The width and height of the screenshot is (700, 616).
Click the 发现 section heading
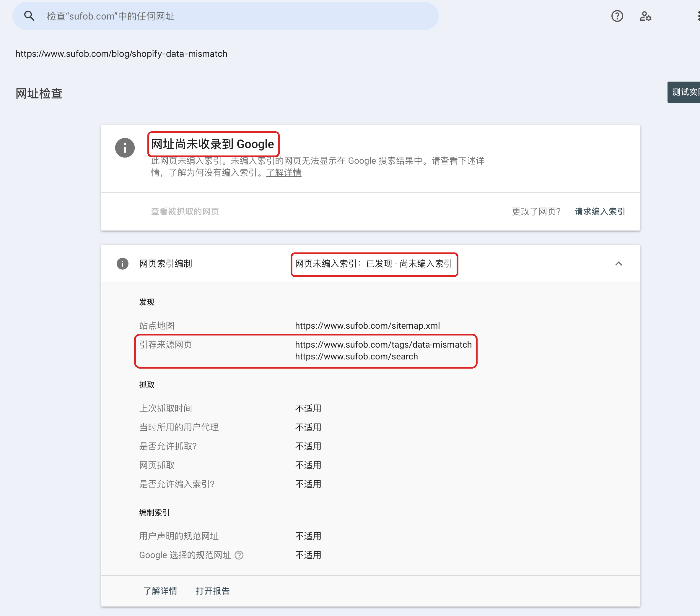point(146,302)
